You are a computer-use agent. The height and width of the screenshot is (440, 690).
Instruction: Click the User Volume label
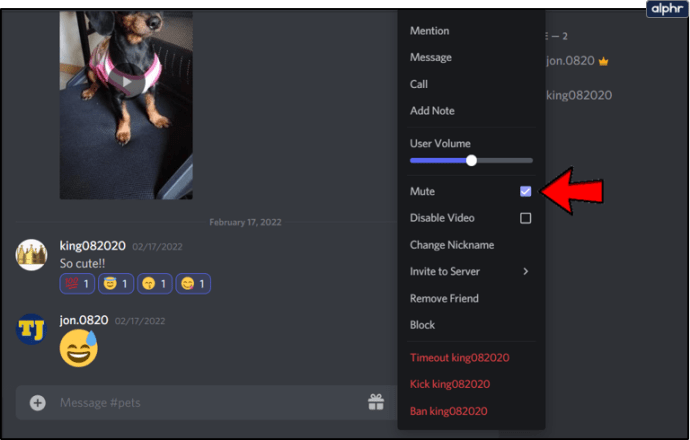(440, 143)
